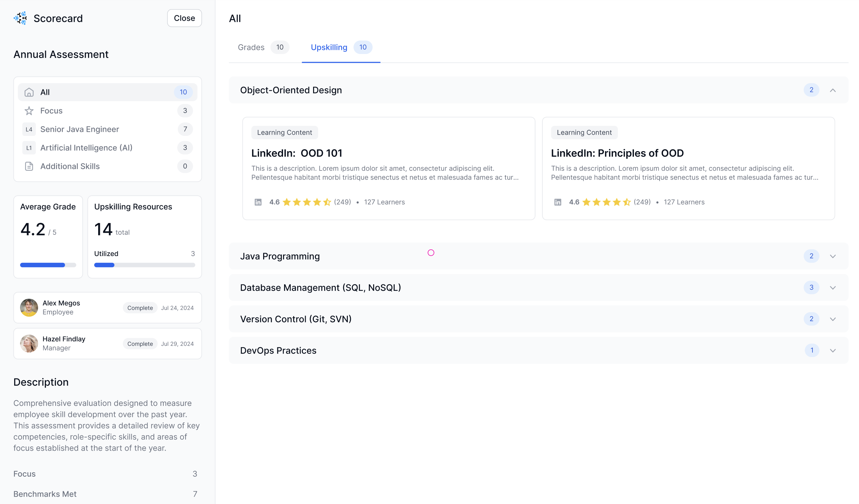Open the LinkedIn: OOD 101 course title

tap(297, 153)
